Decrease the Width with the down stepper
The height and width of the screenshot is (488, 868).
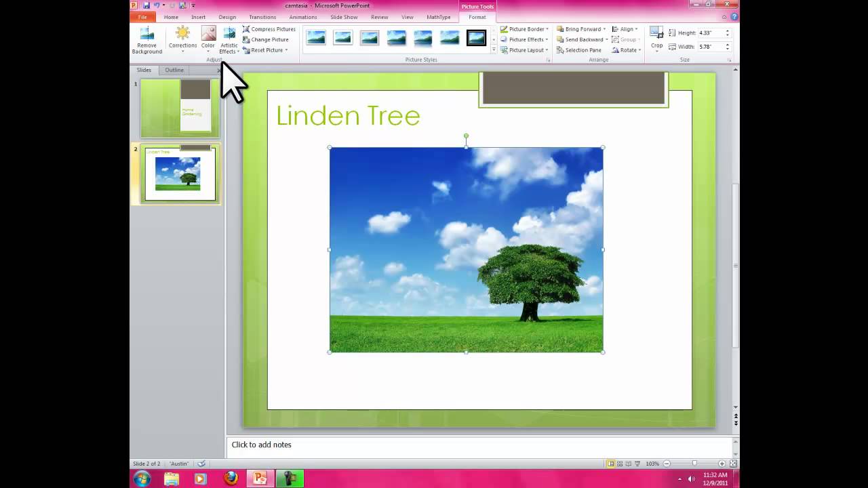[x=728, y=49]
